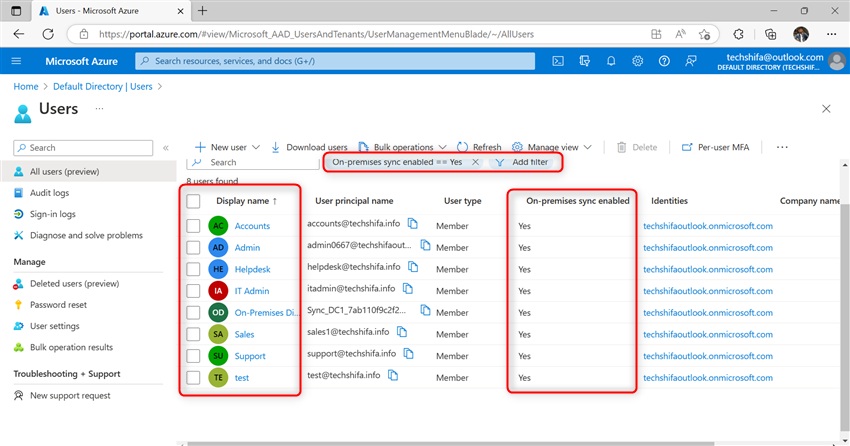Collapse the left navigation menu chevrons

click(166, 147)
